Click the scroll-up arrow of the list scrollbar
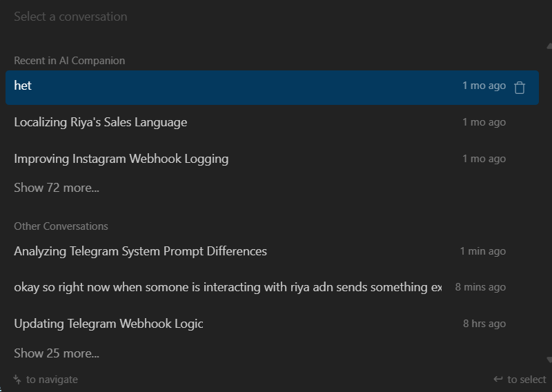The height and width of the screenshot is (392, 552). click(549, 46)
